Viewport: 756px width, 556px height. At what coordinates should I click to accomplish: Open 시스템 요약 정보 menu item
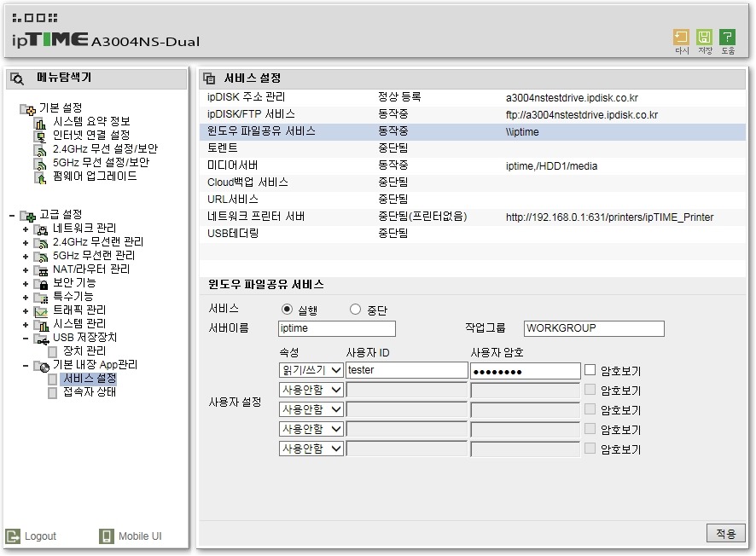pos(91,121)
